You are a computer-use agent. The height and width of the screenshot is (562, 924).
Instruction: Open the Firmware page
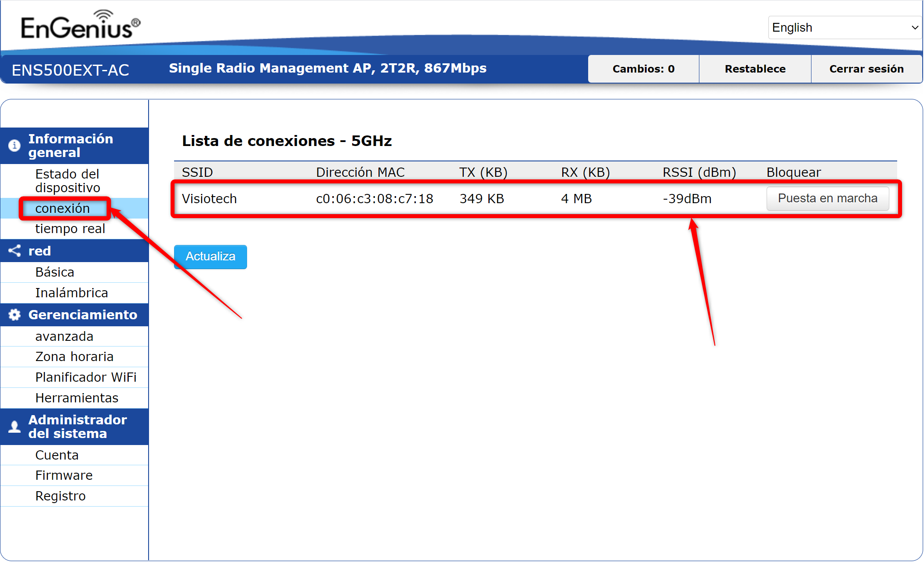(x=74, y=475)
